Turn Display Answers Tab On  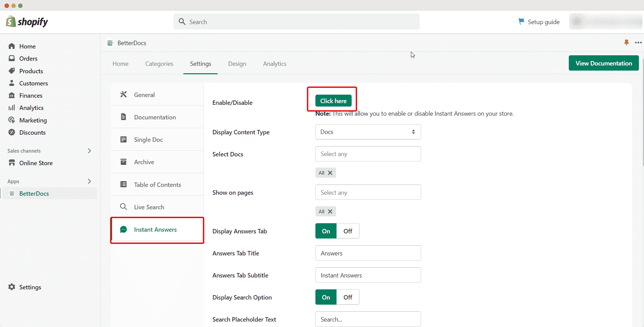[326, 231]
